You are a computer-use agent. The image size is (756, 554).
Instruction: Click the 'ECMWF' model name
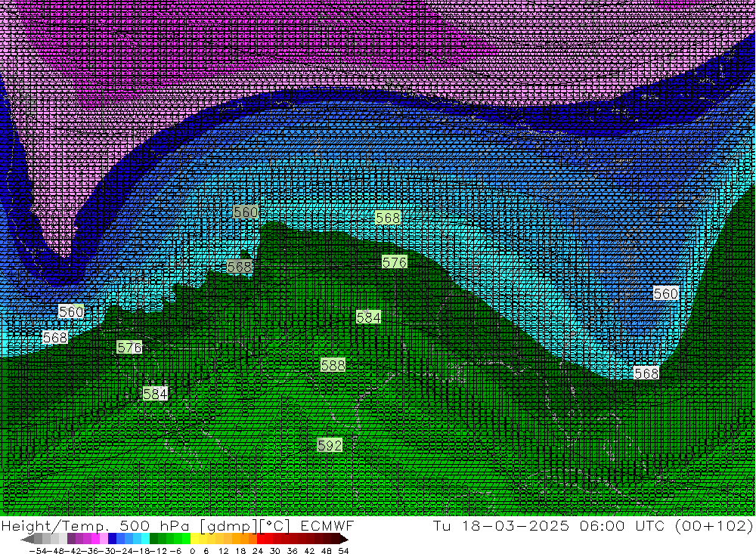327,525
